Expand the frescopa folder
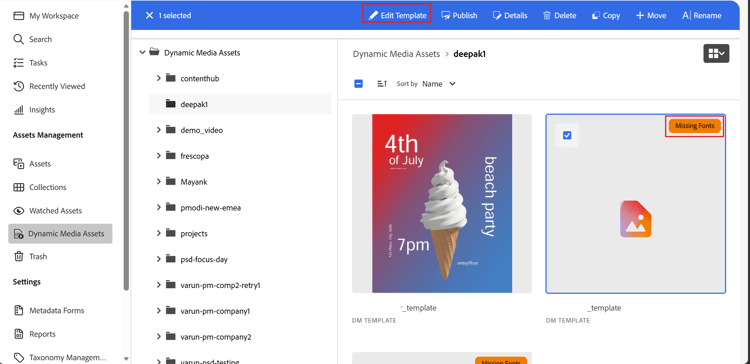This screenshot has height=364, width=750. pyautogui.click(x=159, y=155)
